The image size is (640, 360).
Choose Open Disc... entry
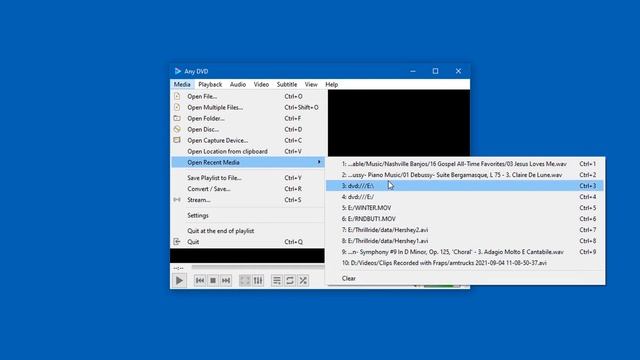(x=248, y=129)
